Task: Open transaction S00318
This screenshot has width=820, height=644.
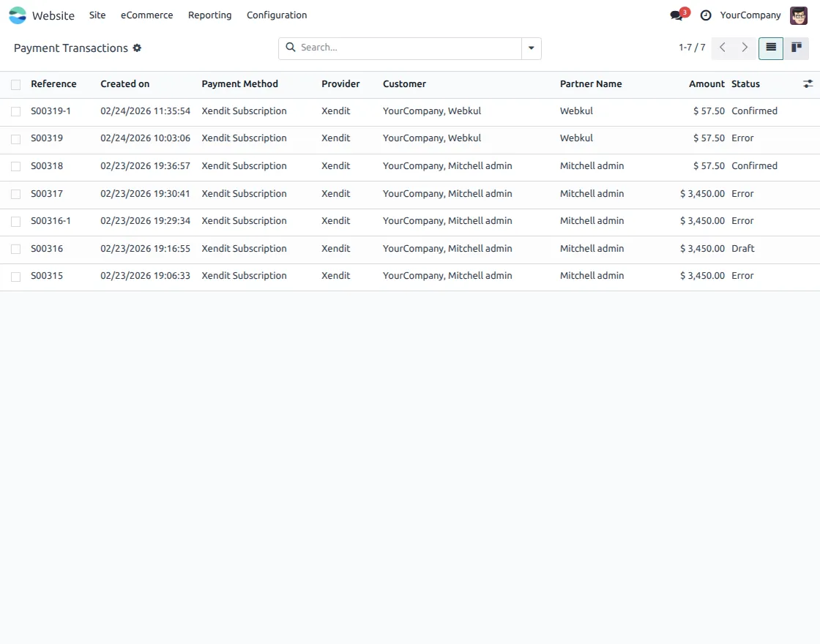Action: pos(47,165)
